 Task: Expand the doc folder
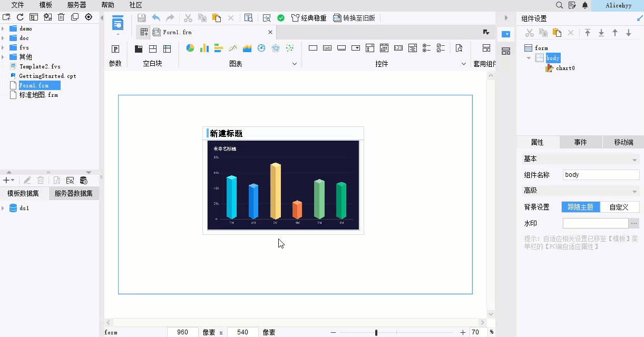[3, 38]
